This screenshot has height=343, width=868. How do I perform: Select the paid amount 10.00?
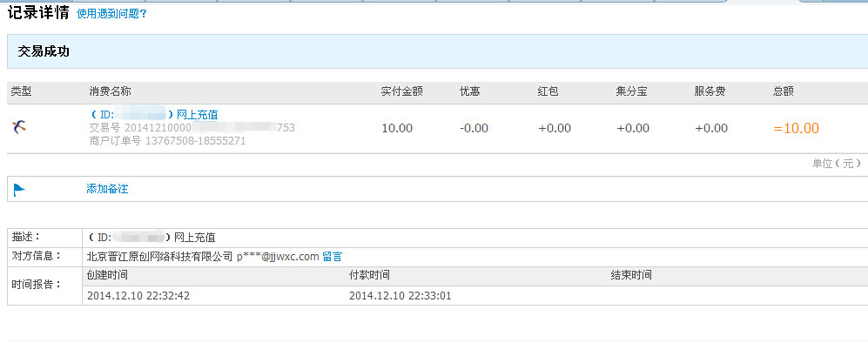(397, 128)
